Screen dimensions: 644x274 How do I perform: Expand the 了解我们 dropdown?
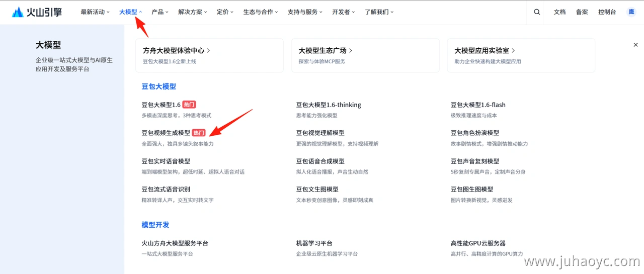(x=379, y=12)
